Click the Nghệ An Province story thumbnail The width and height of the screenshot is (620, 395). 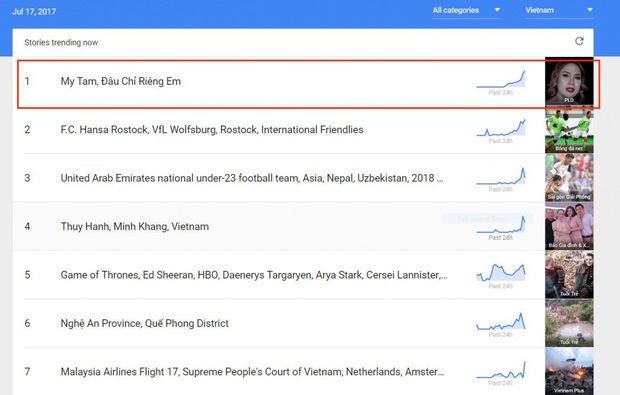tap(569, 323)
